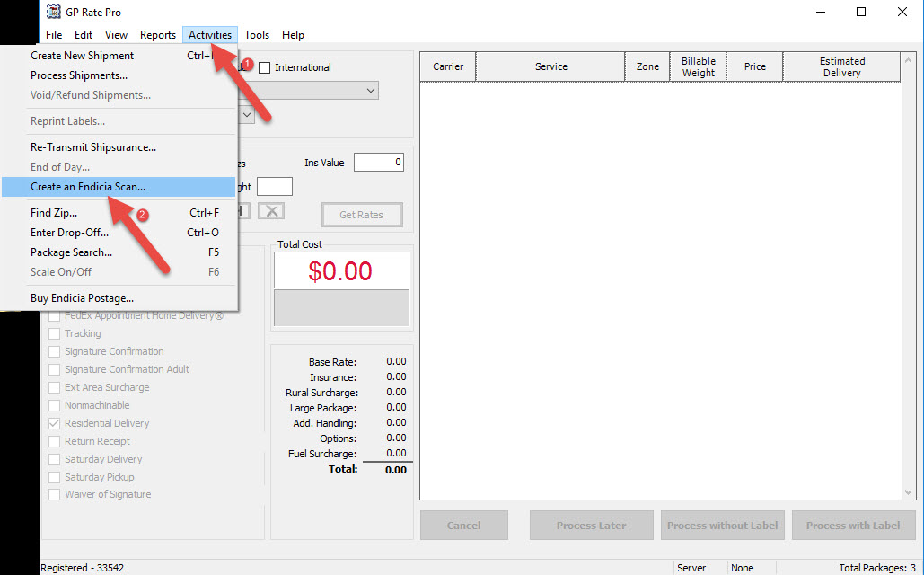The width and height of the screenshot is (924, 575).
Task: Click the Get Rates button
Action: [x=361, y=214]
